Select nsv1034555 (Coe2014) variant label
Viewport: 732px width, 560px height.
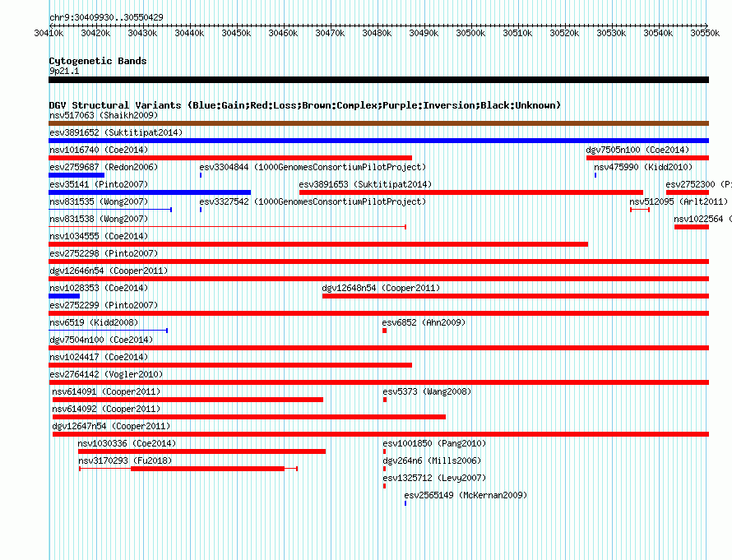click(99, 236)
